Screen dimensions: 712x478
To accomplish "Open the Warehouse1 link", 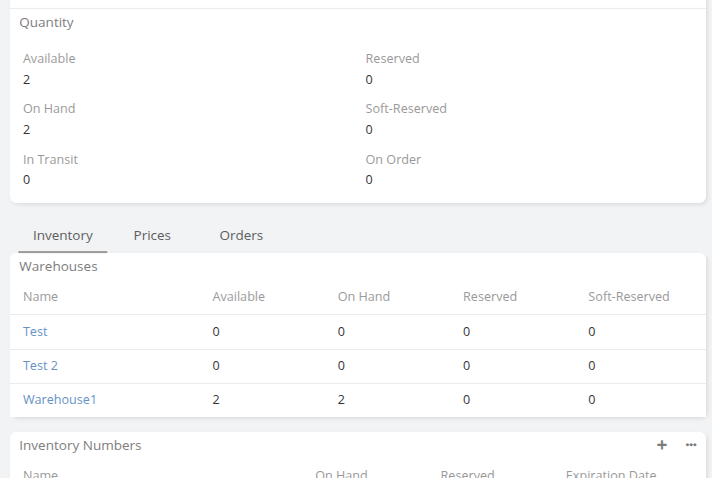I will pos(59,400).
